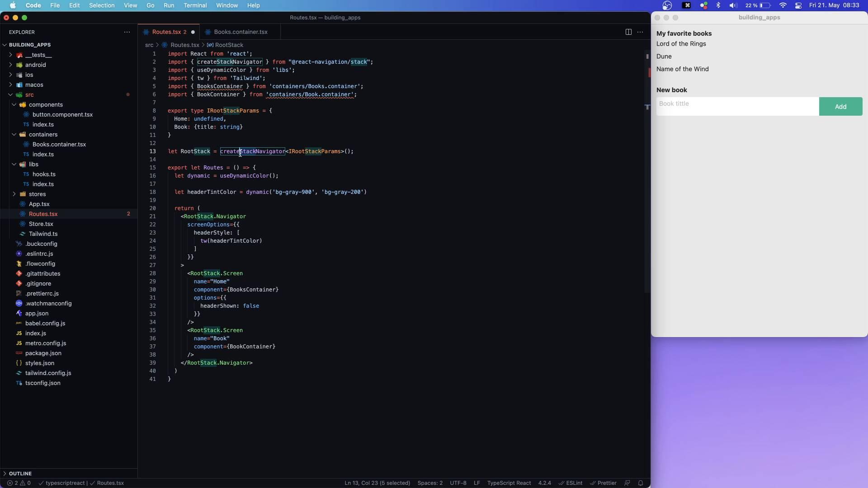Toggle visibility of src folder
Viewport: 868px width, 488px height.
pyautogui.click(x=9, y=94)
